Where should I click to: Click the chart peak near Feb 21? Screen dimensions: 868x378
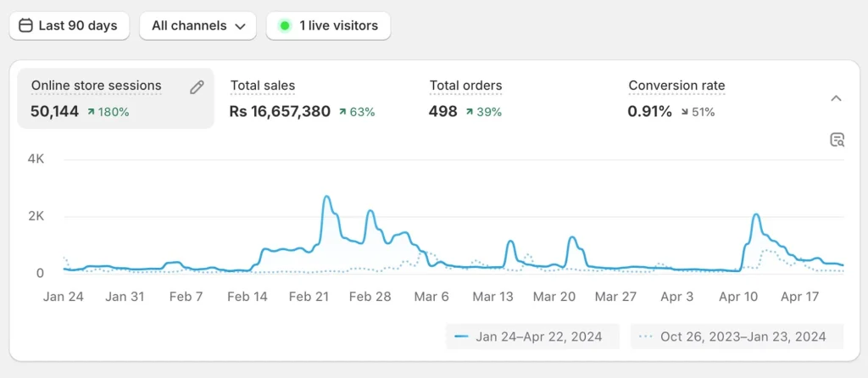(x=327, y=197)
